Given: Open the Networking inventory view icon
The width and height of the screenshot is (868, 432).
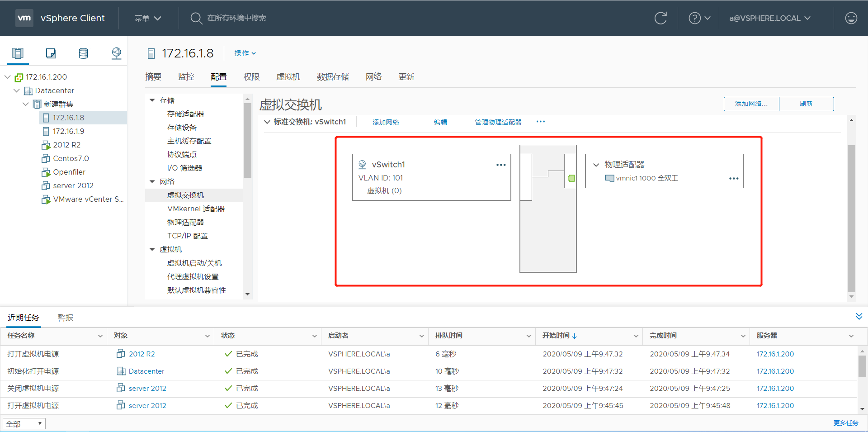Looking at the screenshot, I should 116,53.
